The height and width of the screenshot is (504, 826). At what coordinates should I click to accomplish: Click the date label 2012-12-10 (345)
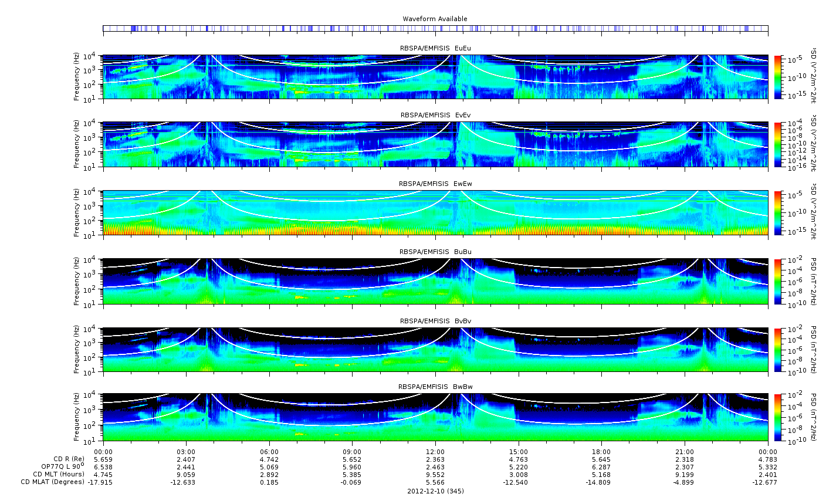[435, 491]
